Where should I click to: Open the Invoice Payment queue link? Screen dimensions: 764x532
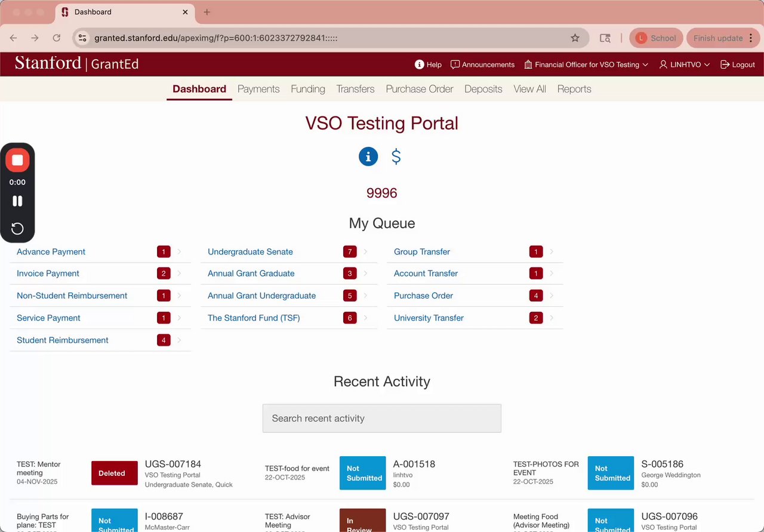coord(48,273)
